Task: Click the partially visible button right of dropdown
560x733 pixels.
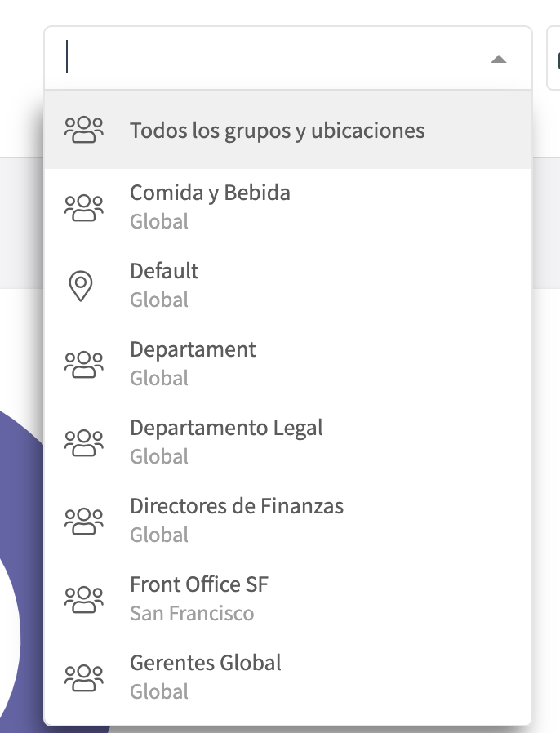Action: (x=553, y=59)
